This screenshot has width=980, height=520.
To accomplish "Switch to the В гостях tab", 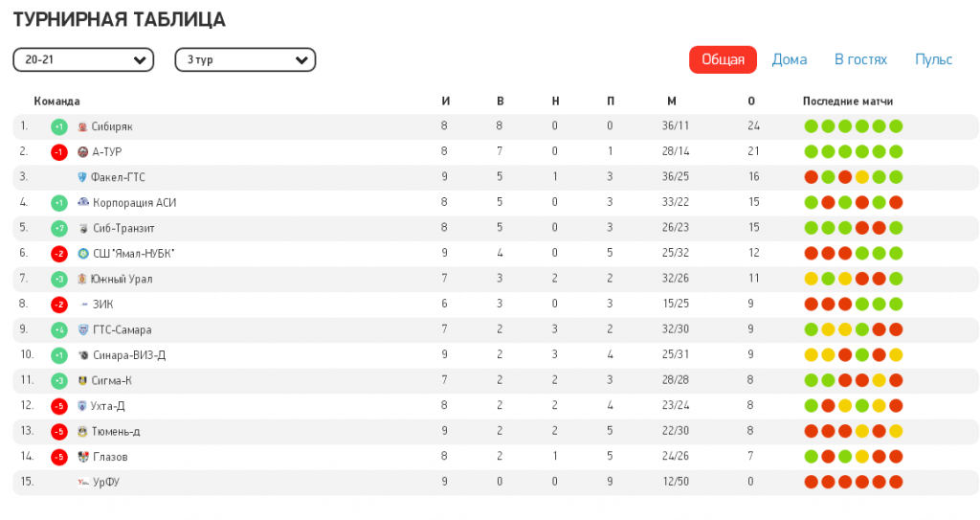I will tap(860, 59).
